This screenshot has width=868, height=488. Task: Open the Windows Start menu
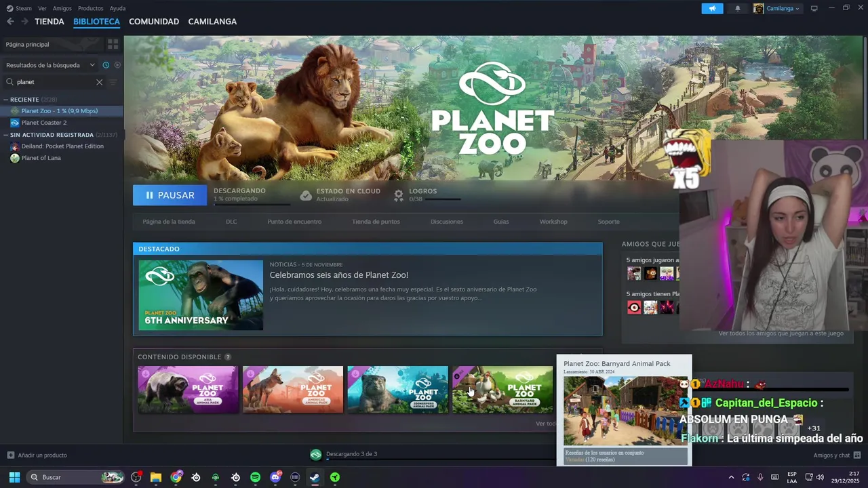[x=14, y=477]
